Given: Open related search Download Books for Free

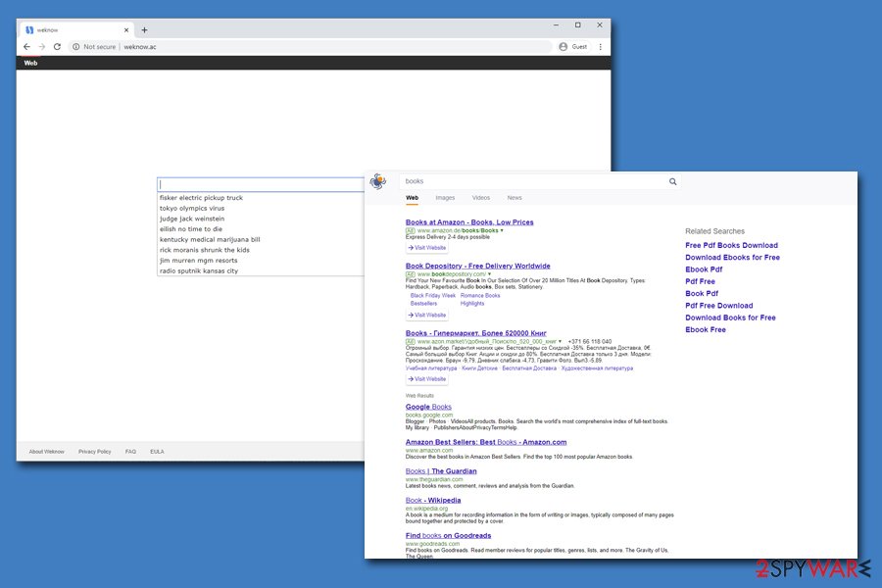Looking at the screenshot, I should [x=730, y=318].
